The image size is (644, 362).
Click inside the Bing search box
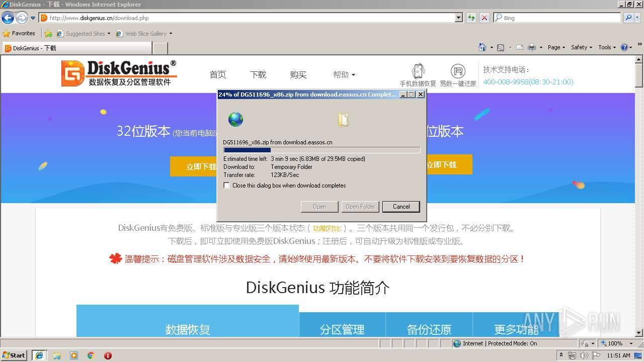[557, 18]
